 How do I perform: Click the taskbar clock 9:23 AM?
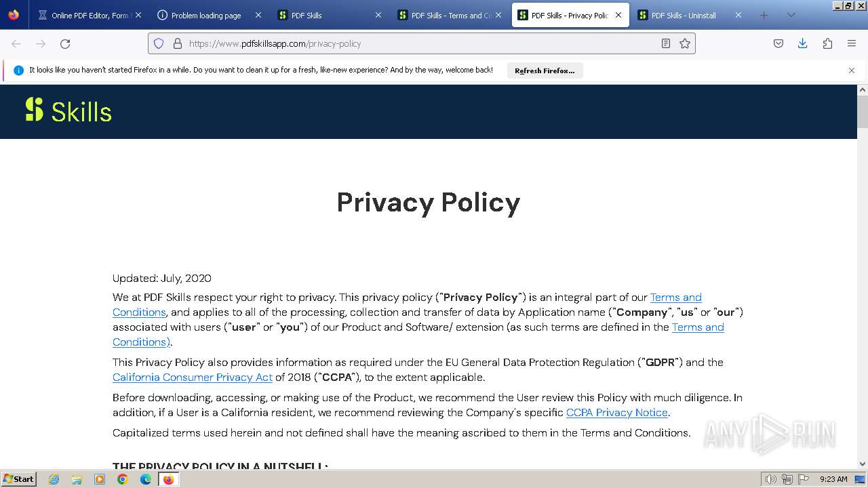pyautogui.click(x=833, y=479)
